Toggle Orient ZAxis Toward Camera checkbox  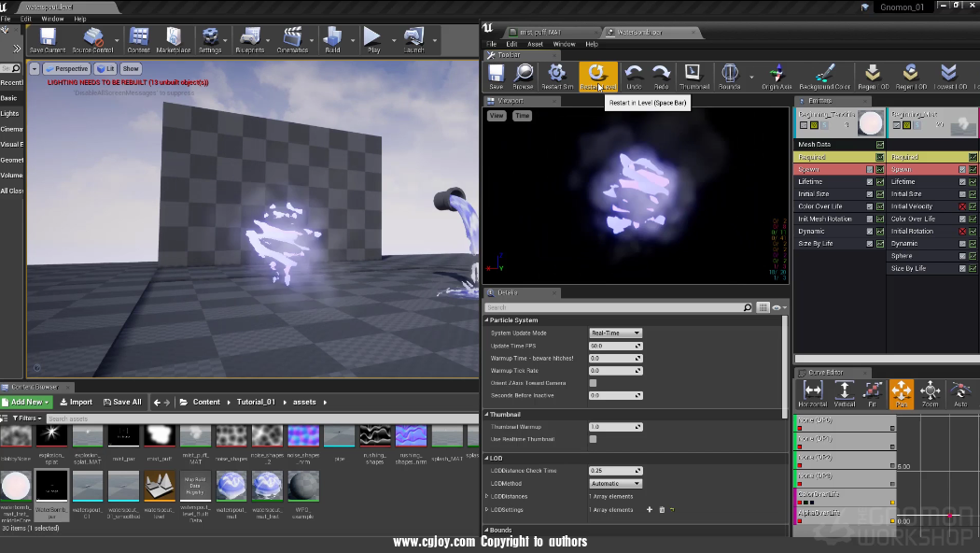593,383
